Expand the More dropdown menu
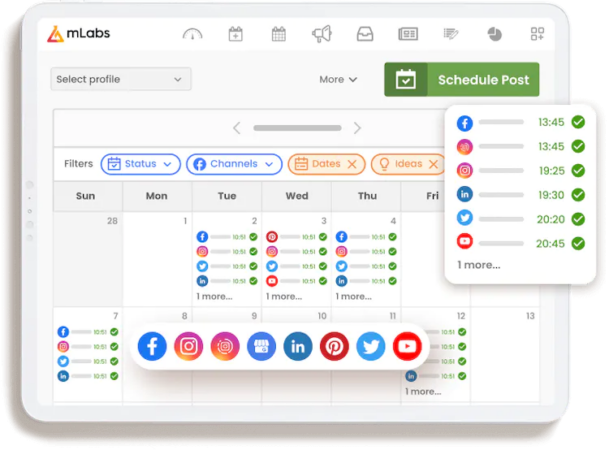Image resolution: width=609 pixels, height=450 pixels. pyautogui.click(x=338, y=80)
